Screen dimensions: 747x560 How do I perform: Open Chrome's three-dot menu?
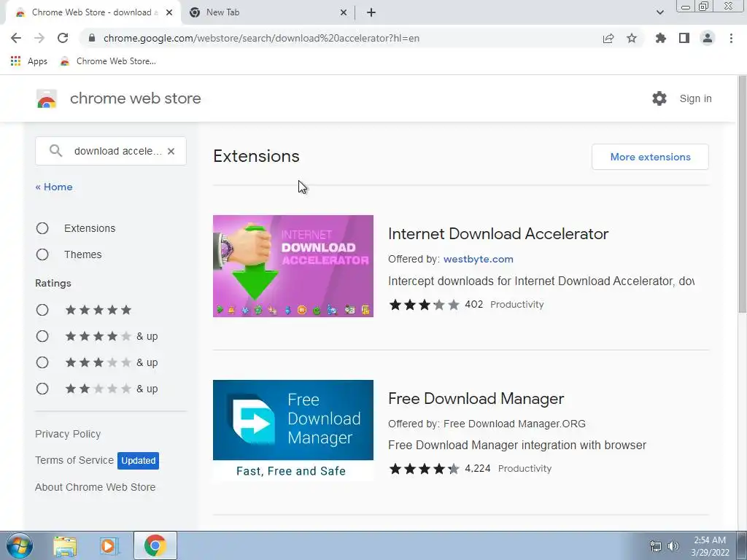731,38
